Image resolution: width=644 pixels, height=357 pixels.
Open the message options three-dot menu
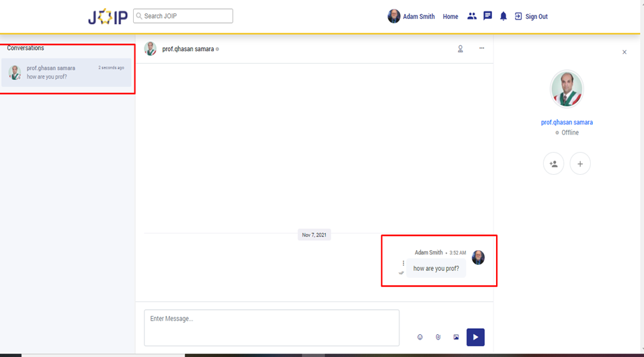pyautogui.click(x=403, y=263)
